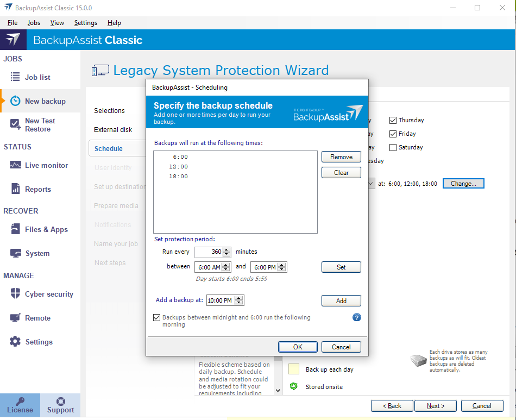Click the Reports chart icon
The width and height of the screenshot is (516, 420).
pyautogui.click(x=15, y=189)
